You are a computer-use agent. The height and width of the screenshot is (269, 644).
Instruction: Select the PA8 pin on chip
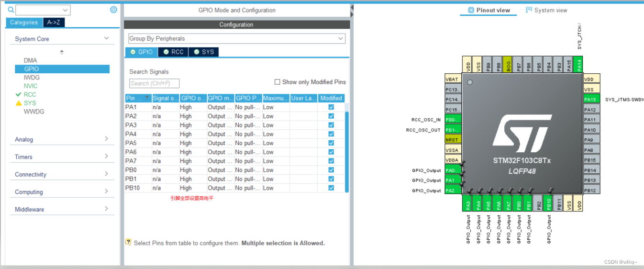tap(591, 150)
